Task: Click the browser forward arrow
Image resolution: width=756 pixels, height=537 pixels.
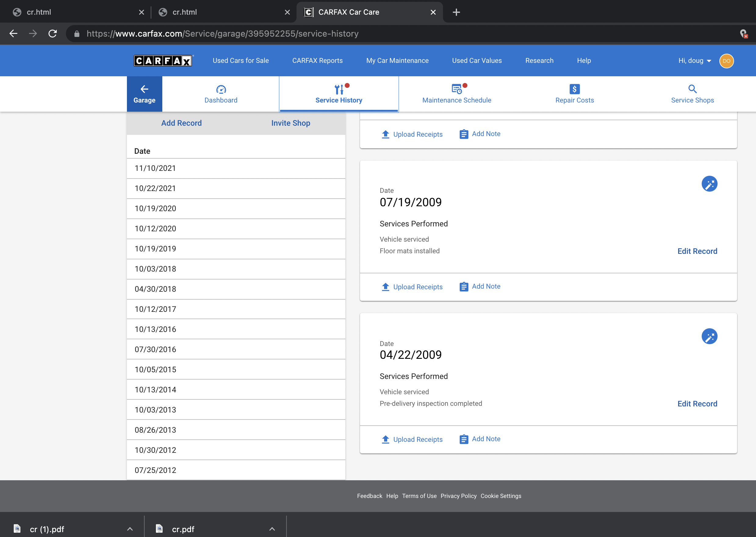Action: tap(33, 33)
